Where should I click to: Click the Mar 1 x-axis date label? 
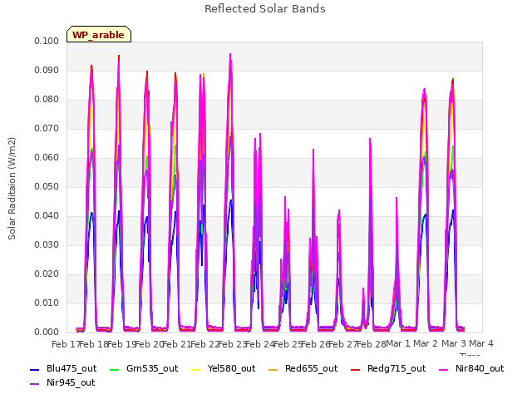[x=398, y=343]
